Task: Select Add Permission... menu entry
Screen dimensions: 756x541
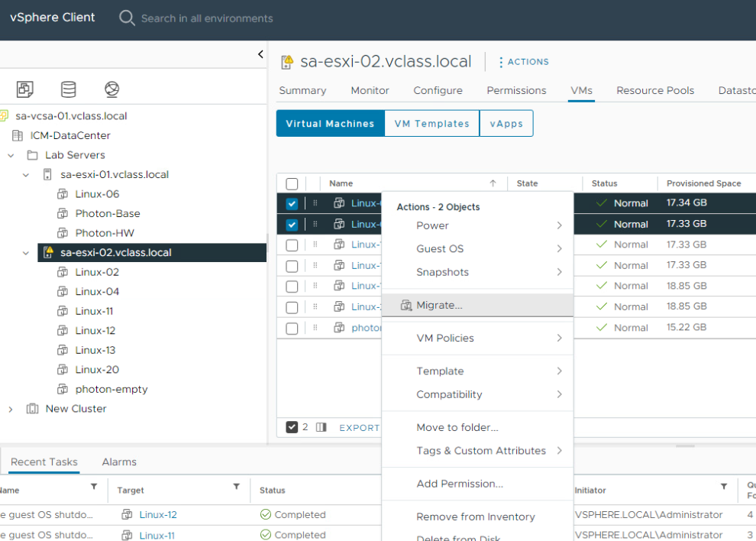Action: [477, 484]
